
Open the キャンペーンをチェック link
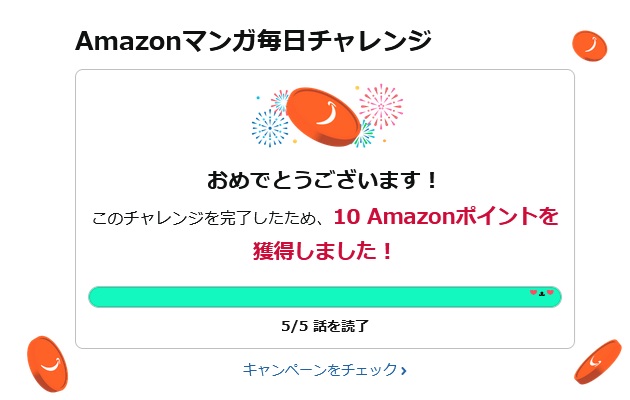[x=320, y=370]
